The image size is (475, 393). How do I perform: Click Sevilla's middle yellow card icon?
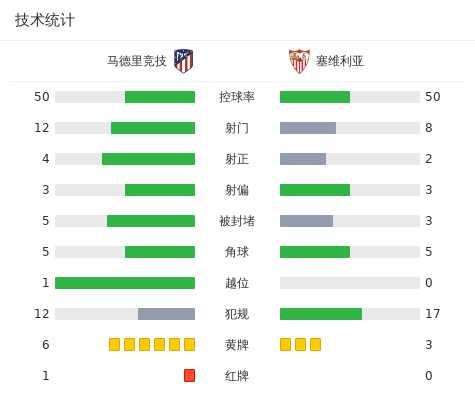point(300,344)
